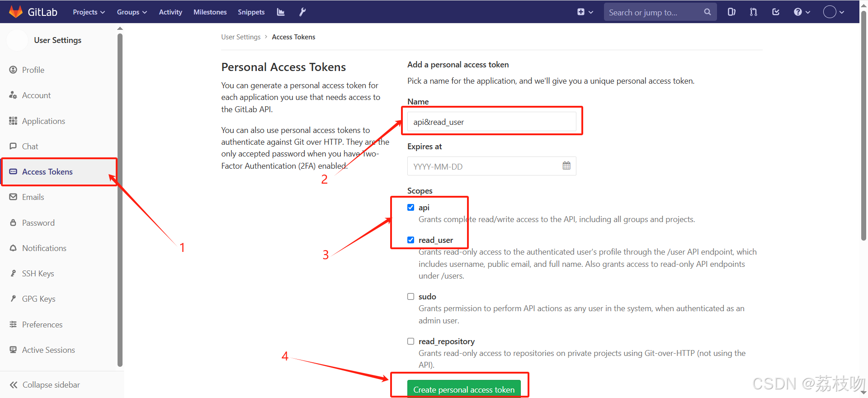Click the user avatar in navbar

tap(830, 12)
